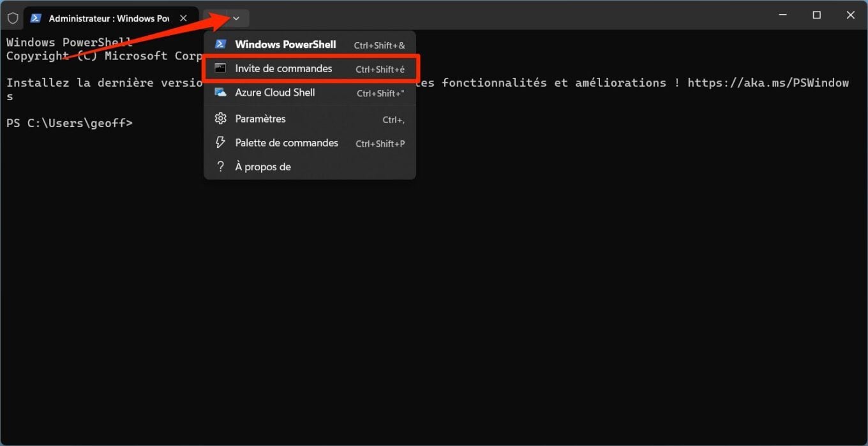868x446 pixels.
Task: Open Palette de commandes menu entry
Action: 310,143
